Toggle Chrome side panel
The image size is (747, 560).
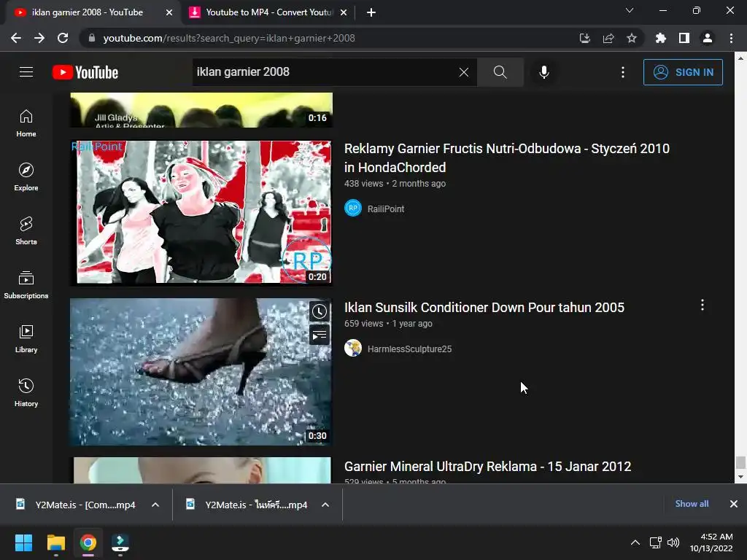pos(684,38)
